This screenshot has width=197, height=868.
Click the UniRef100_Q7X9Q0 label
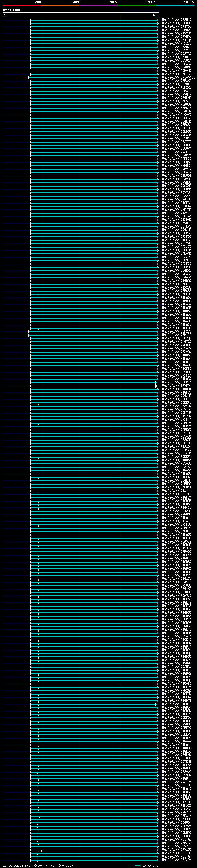(x=177, y=352)
